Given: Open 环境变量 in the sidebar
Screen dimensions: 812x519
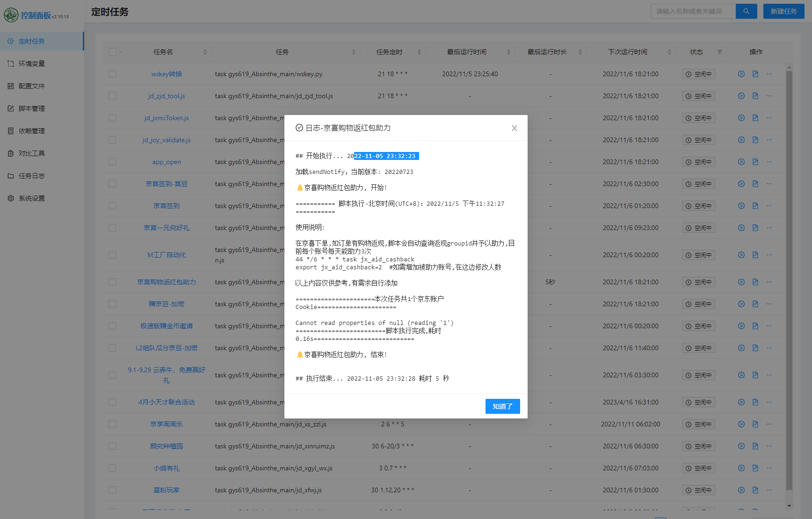Looking at the screenshot, I should 32,64.
